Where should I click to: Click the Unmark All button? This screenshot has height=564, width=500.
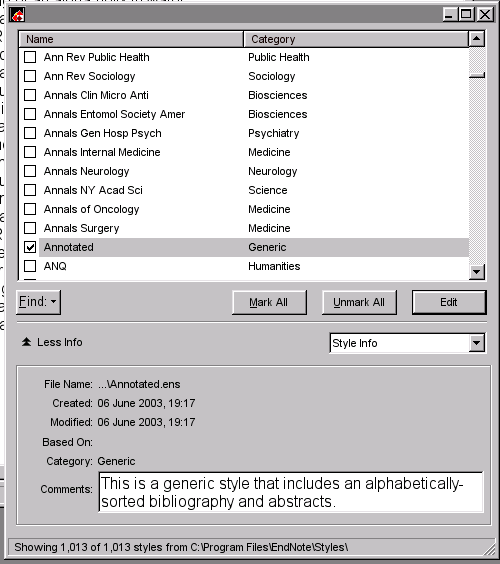tap(359, 302)
